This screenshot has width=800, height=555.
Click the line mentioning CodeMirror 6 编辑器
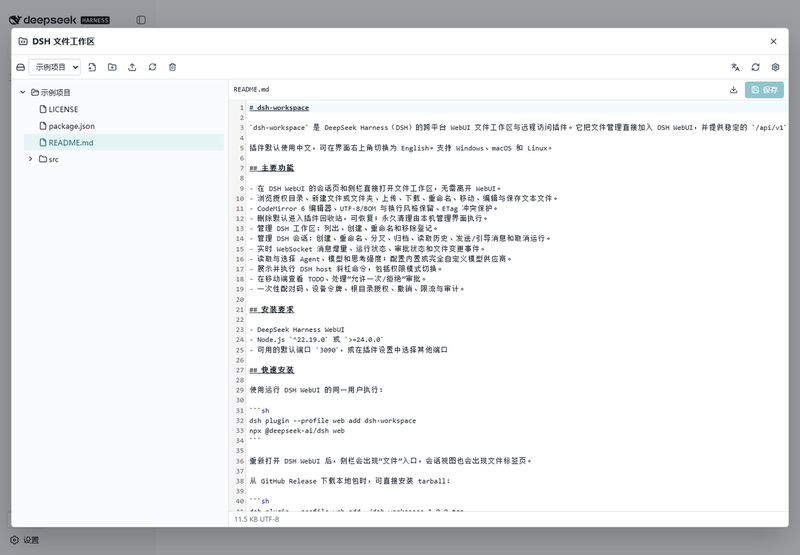pyautogui.click(x=373, y=208)
